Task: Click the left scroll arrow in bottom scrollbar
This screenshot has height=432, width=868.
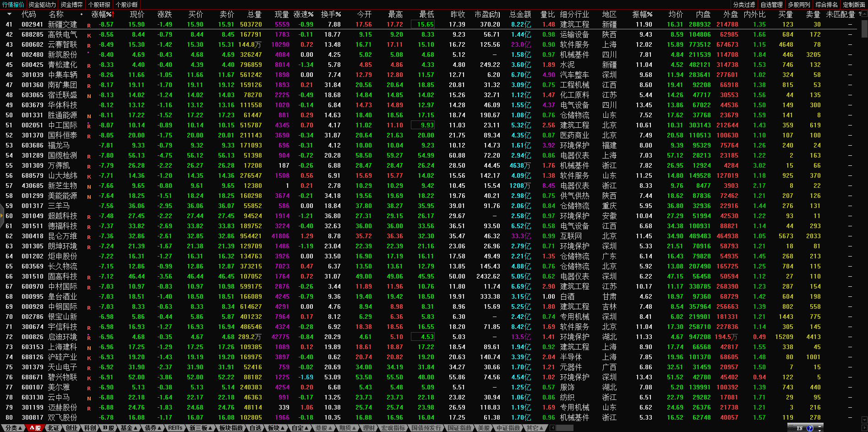Action: (553, 428)
